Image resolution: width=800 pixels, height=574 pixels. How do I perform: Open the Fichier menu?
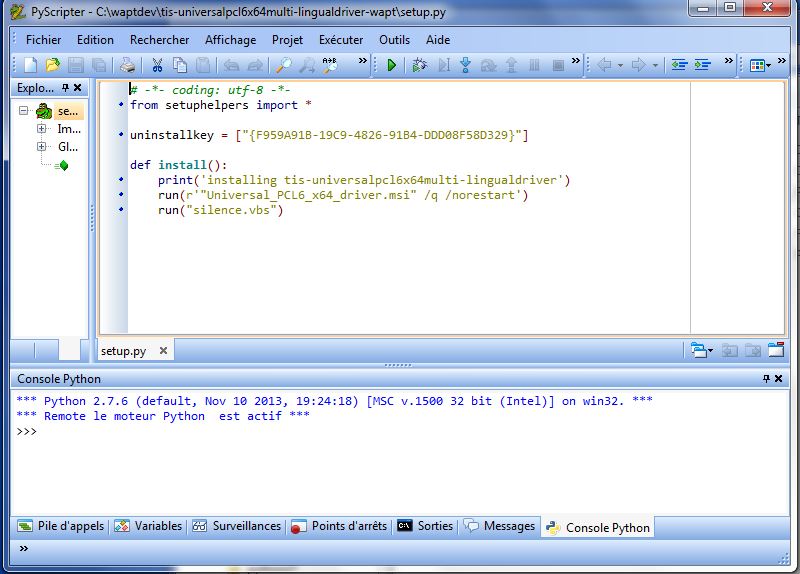click(43, 40)
